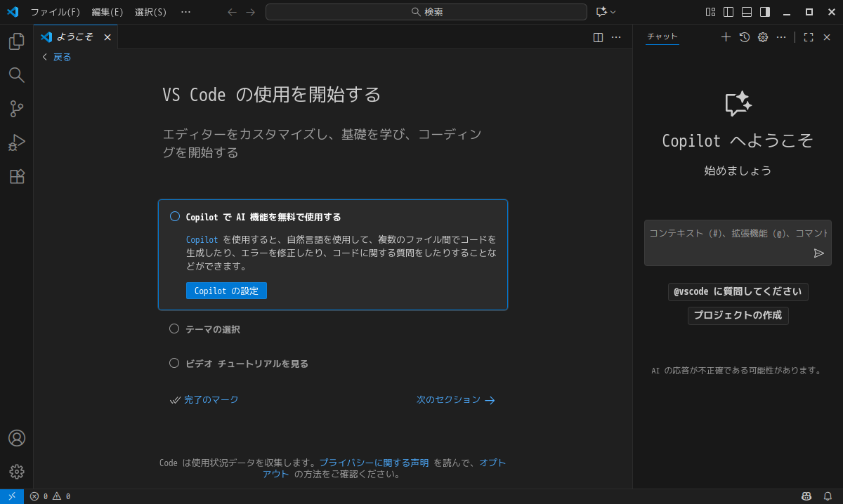Show the errors and warnings count

tap(50, 496)
